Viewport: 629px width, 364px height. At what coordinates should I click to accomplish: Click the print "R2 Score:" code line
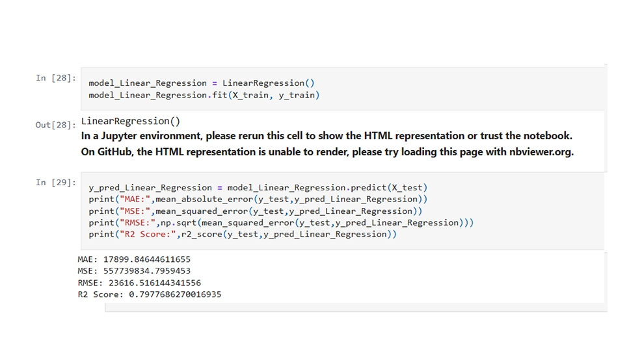click(x=243, y=235)
